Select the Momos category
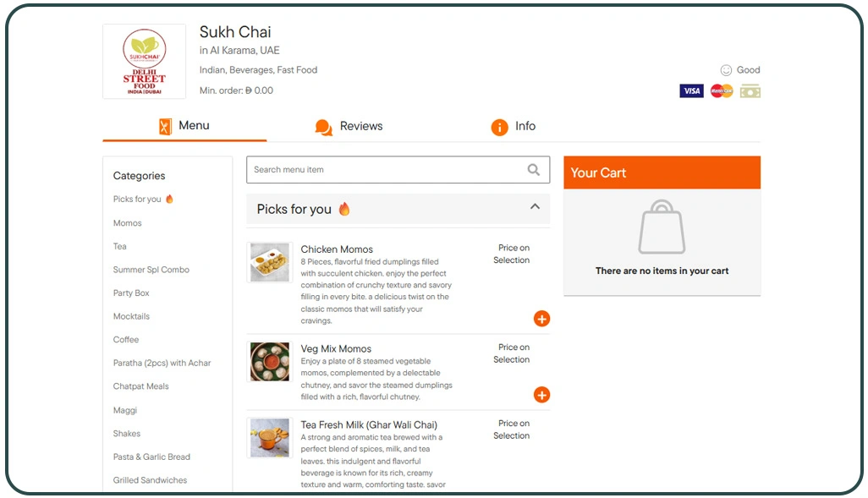 127,222
